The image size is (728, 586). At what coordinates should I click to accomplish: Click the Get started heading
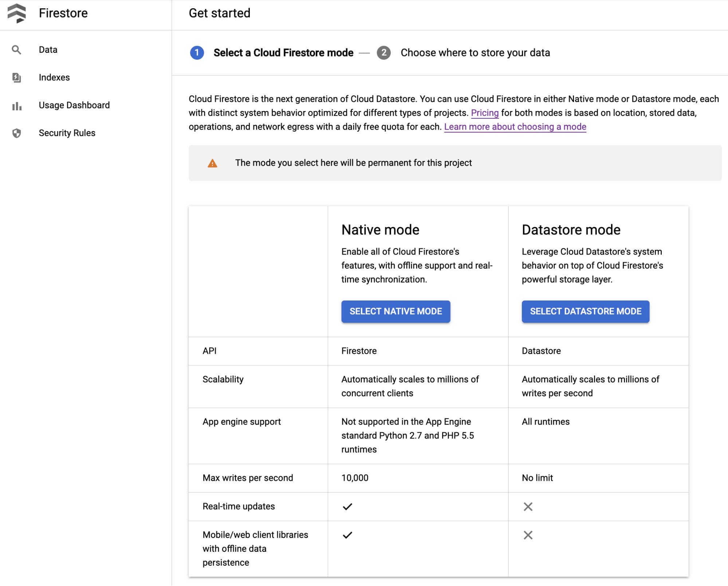pyautogui.click(x=220, y=13)
